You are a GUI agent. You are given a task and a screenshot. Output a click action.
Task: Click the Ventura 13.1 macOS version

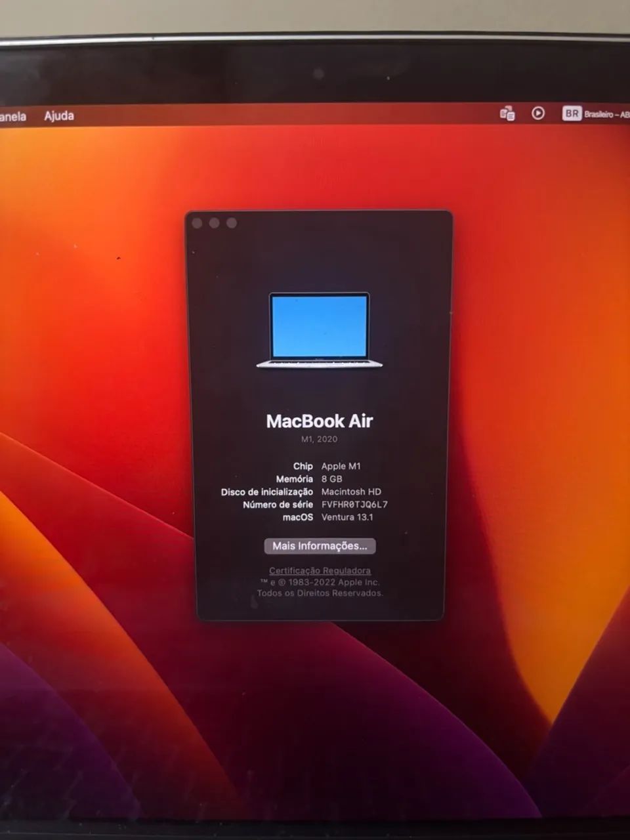[347, 517]
